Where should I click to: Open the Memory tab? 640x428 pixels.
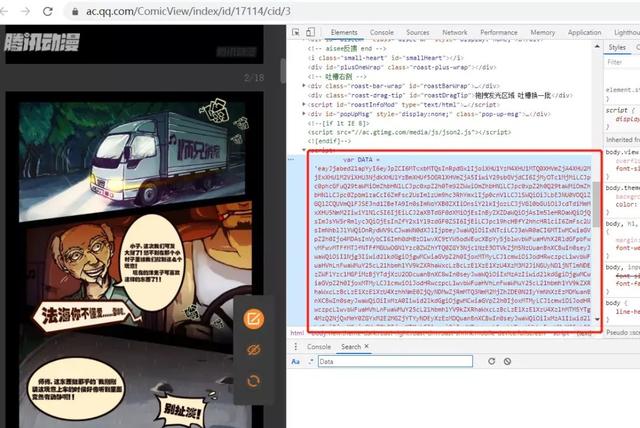(542, 32)
